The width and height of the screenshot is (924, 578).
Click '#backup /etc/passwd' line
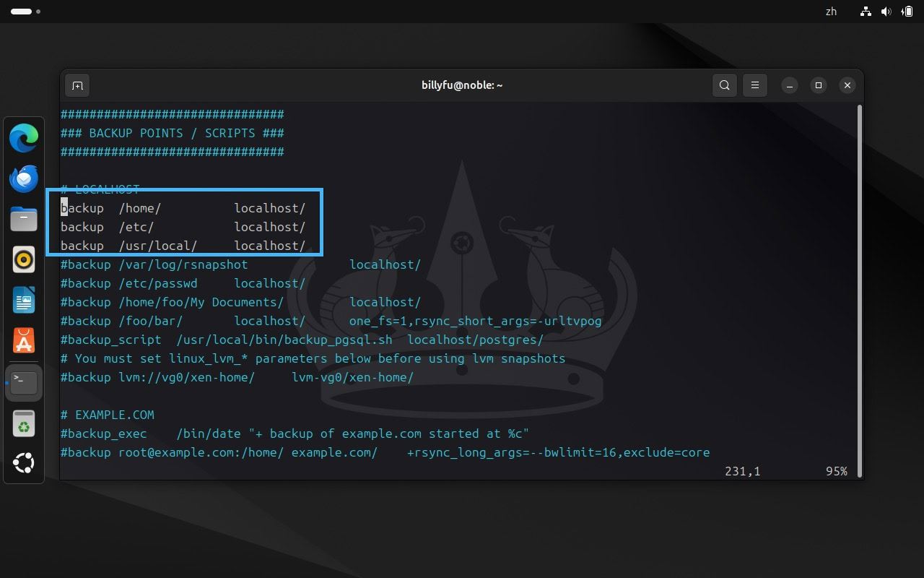(x=183, y=283)
